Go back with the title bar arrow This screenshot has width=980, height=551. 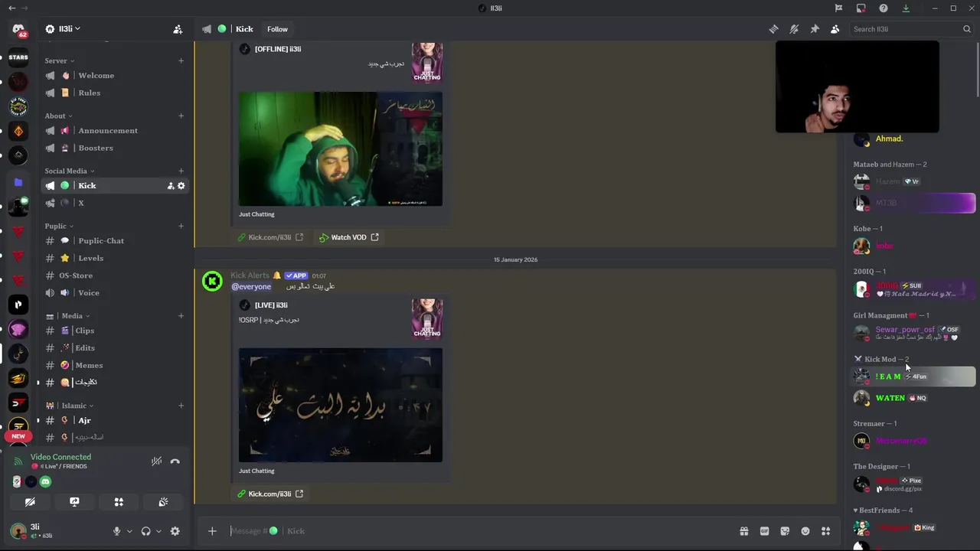pyautogui.click(x=11, y=8)
